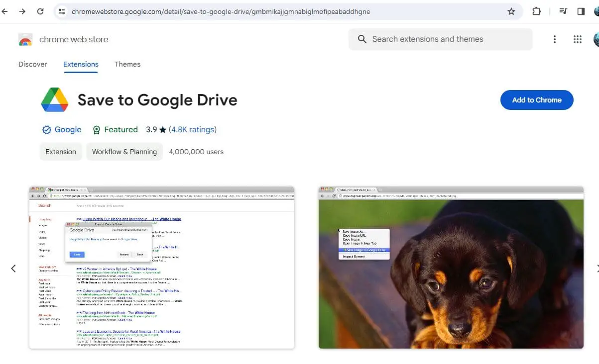Open the three-dot more options menu
This screenshot has height=364, width=599.
(x=554, y=39)
